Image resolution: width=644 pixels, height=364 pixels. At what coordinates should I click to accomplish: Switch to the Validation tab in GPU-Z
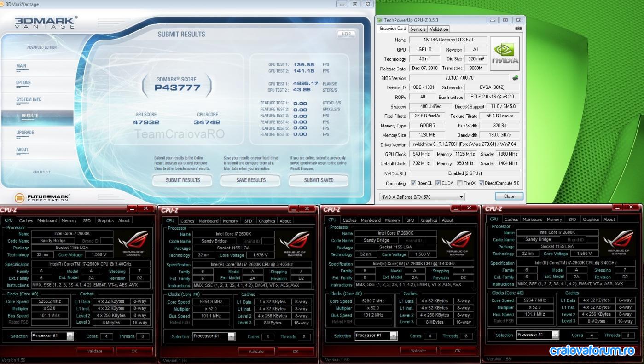click(x=439, y=29)
